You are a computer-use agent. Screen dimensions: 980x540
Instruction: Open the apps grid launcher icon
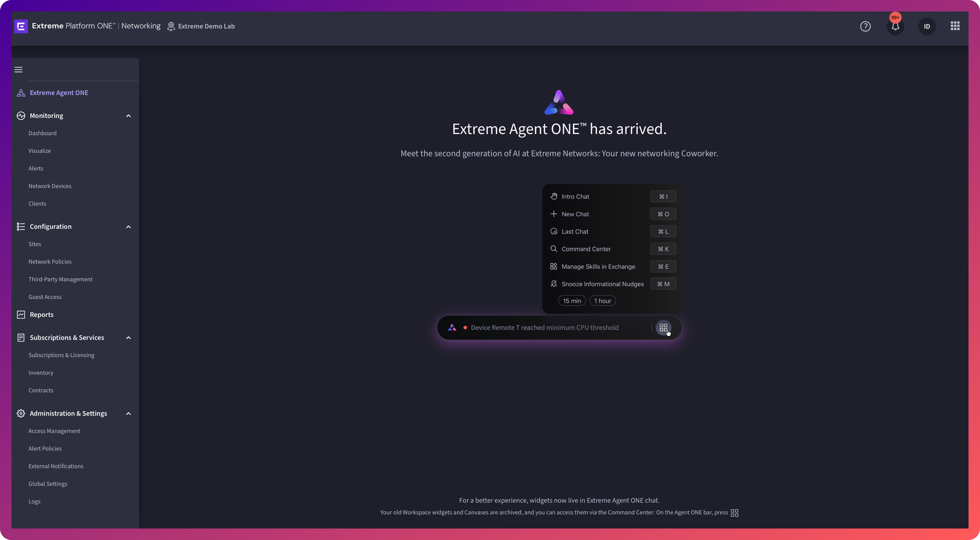pos(955,26)
